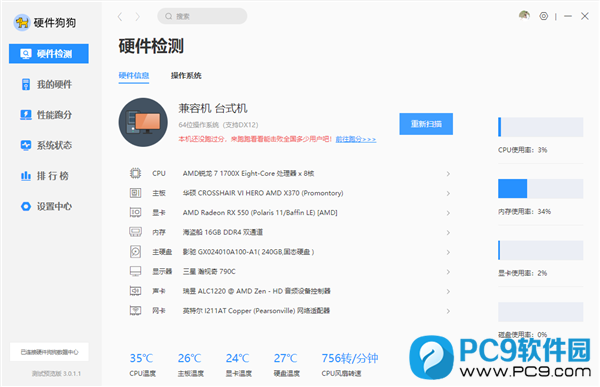Expand the 主硬盘 row chevron

pos(448,252)
